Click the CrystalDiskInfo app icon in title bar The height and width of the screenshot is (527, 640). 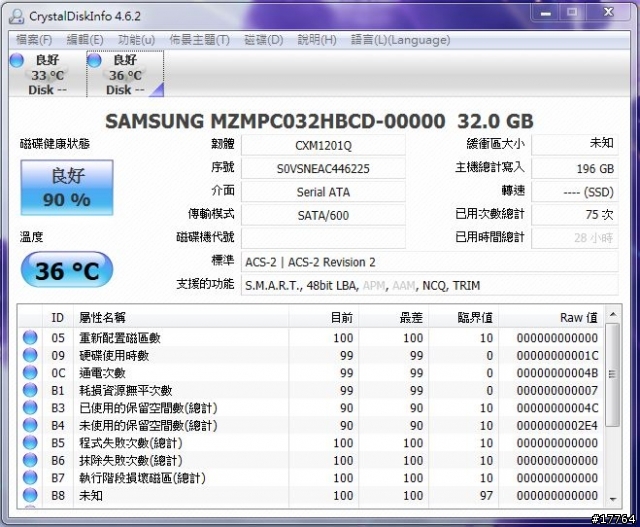(16, 16)
